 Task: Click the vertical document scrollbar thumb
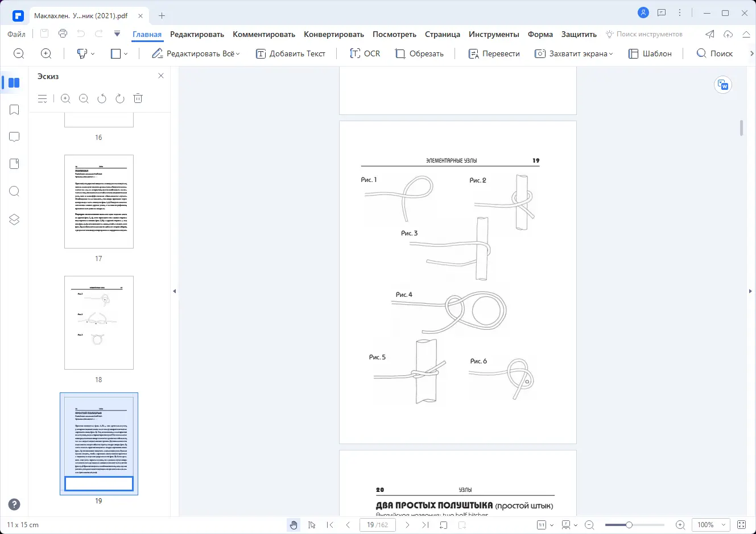[741, 128]
